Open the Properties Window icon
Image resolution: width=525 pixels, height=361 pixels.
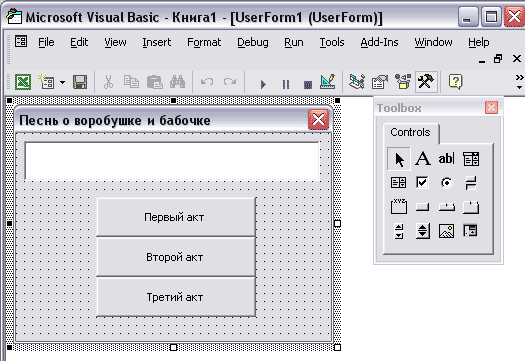[x=380, y=82]
